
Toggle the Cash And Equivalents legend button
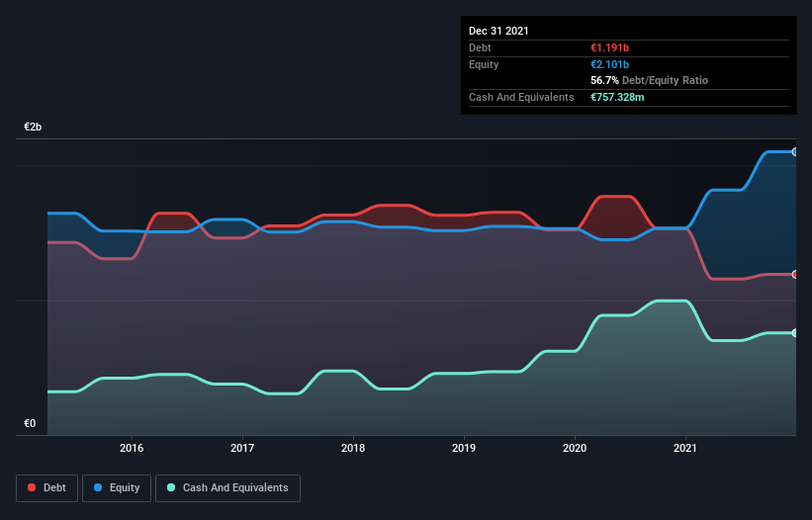(x=227, y=488)
